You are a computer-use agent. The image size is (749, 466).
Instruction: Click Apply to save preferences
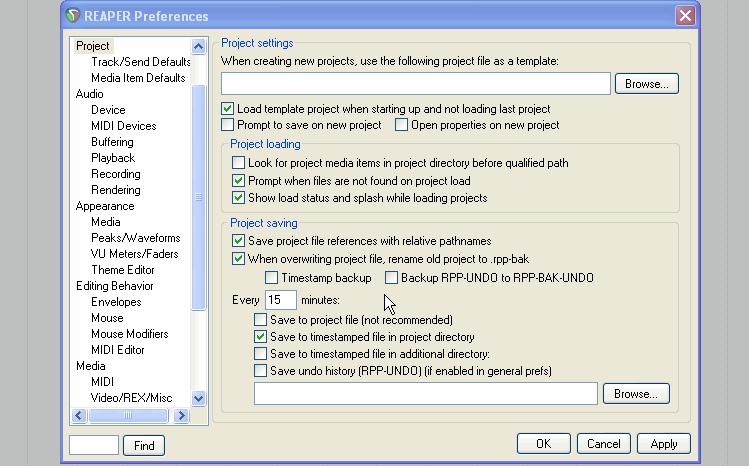point(663,444)
